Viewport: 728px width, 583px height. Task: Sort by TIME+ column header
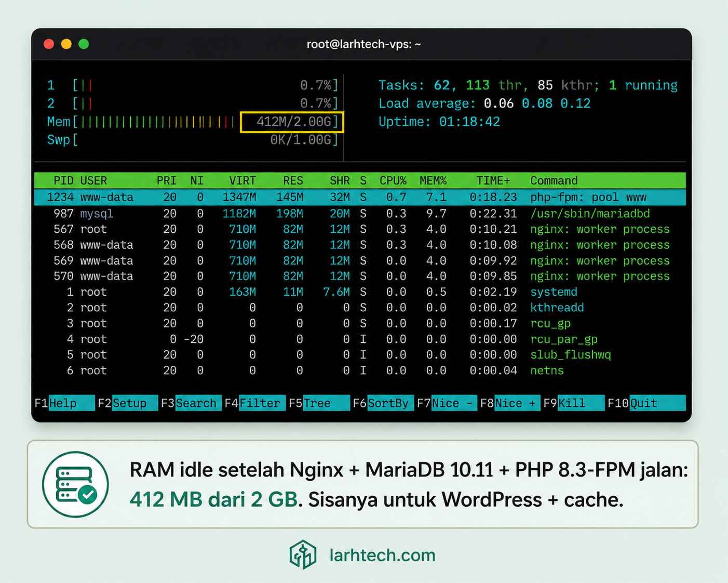493,181
